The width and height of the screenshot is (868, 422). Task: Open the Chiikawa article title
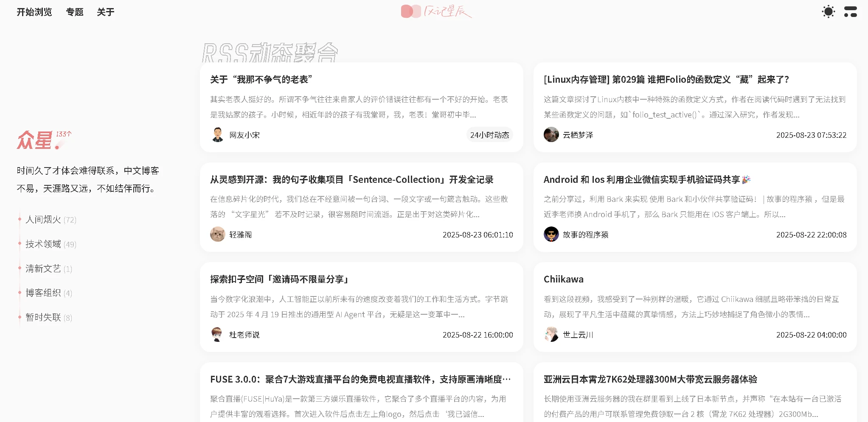tap(563, 279)
